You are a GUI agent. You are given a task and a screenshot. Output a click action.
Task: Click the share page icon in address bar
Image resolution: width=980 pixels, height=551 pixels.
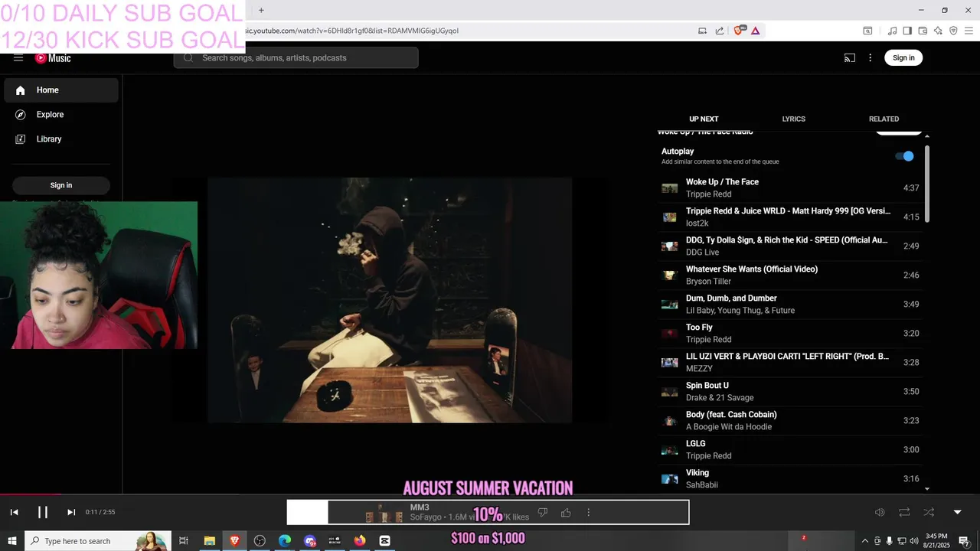(x=720, y=31)
